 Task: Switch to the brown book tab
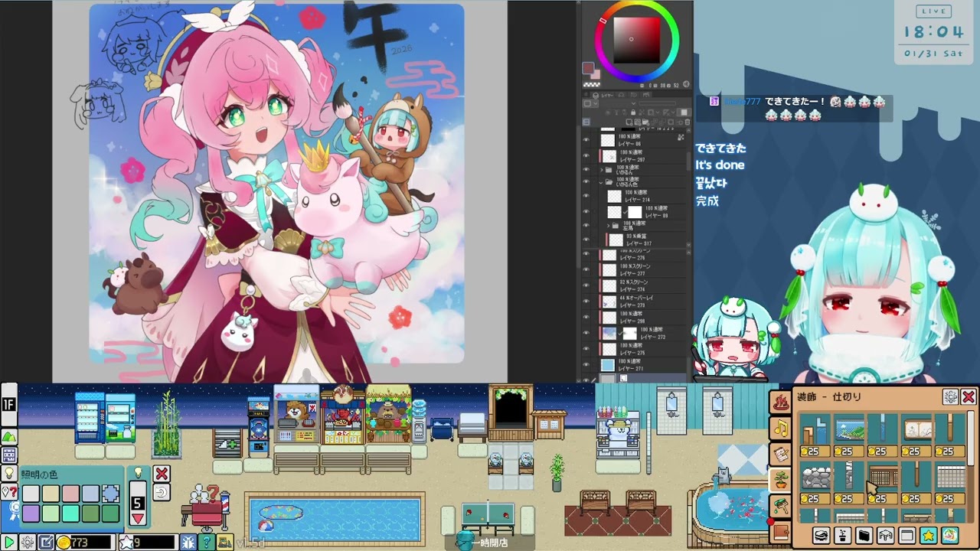click(x=781, y=533)
